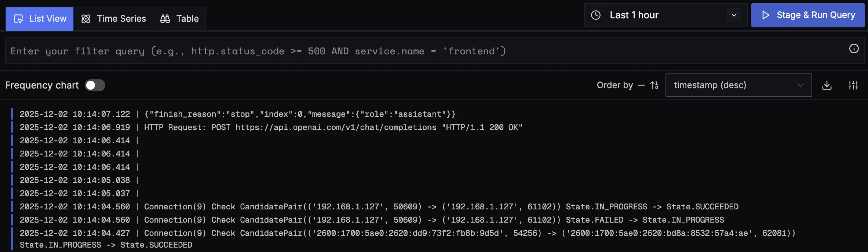Click the play icon on Stage & Run Query
This screenshot has width=868, height=252.
click(766, 15)
